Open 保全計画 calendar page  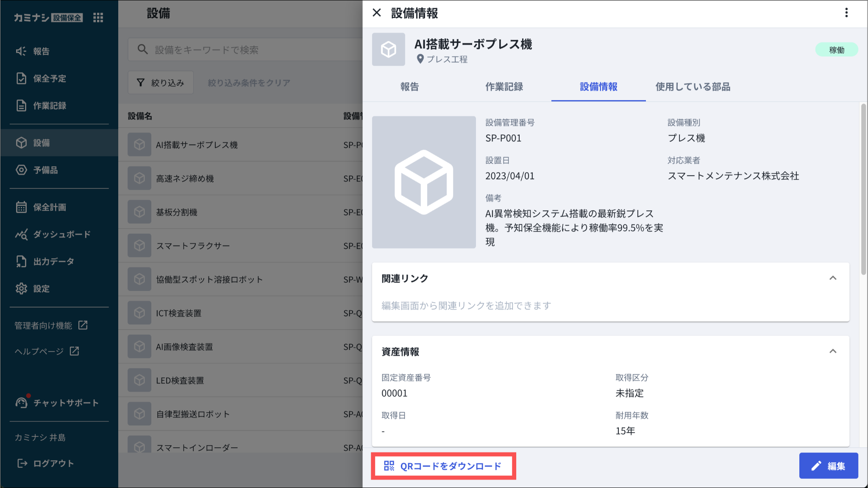(49, 207)
